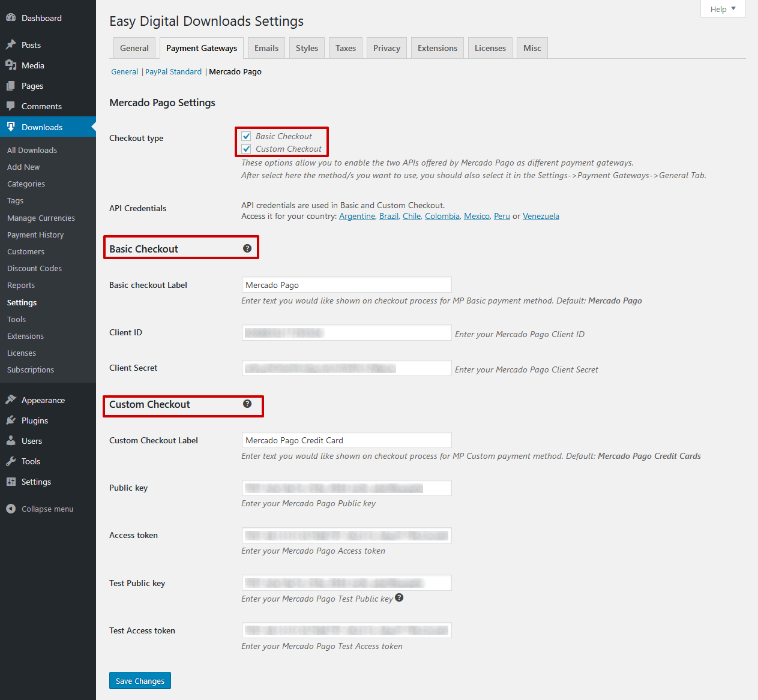Open the Misc tab

click(x=532, y=48)
